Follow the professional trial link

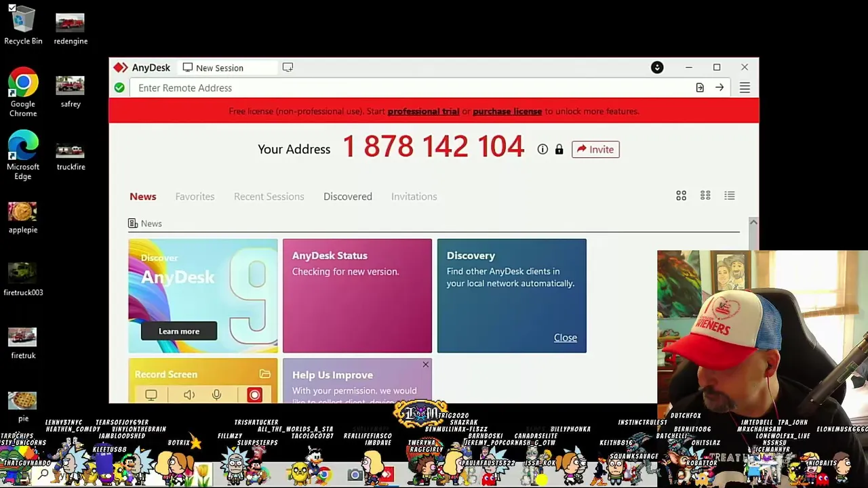(423, 111)
